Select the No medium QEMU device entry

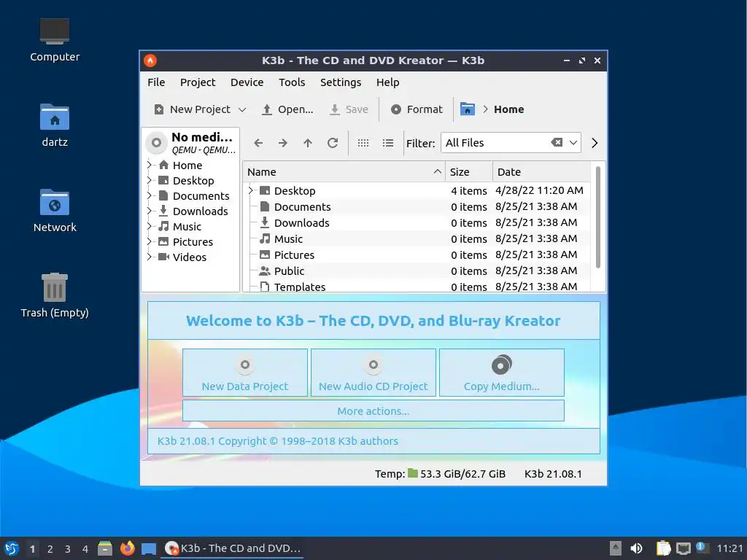tap(190, 143)
